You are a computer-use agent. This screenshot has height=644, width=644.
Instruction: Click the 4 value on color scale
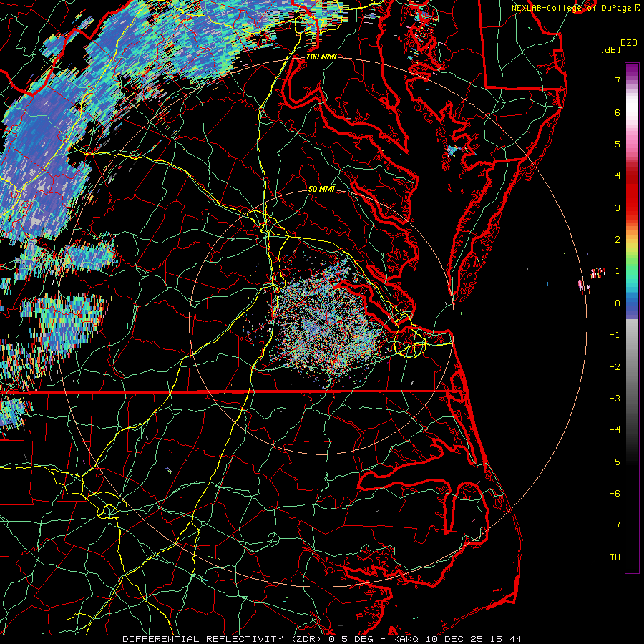coord(618,176)
